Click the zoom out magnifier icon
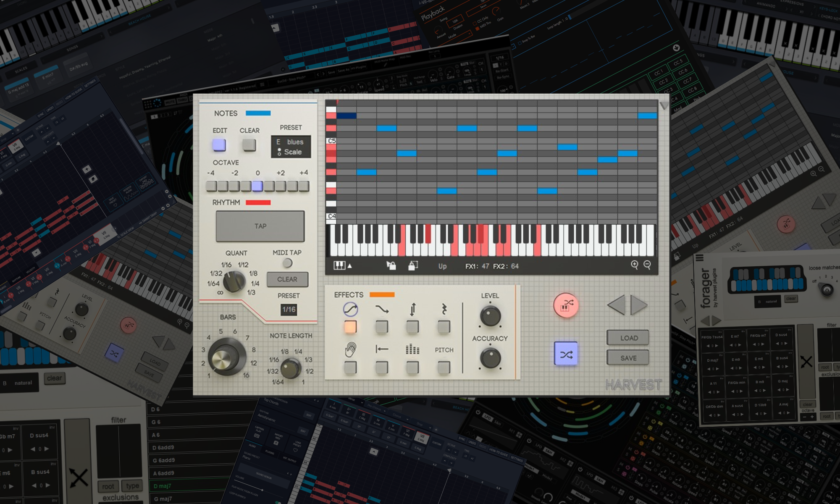This screenshot has height=504, width=840. [x=647, y=265]
